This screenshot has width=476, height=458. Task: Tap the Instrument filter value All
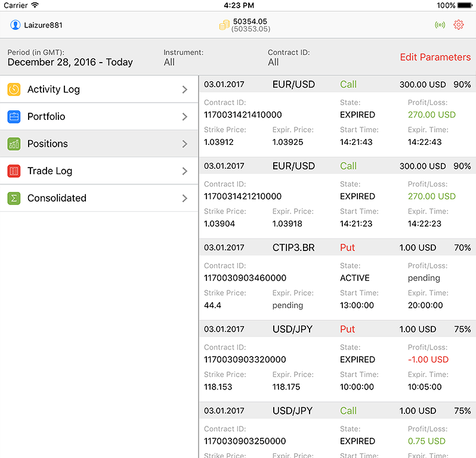tap(169, 62)
